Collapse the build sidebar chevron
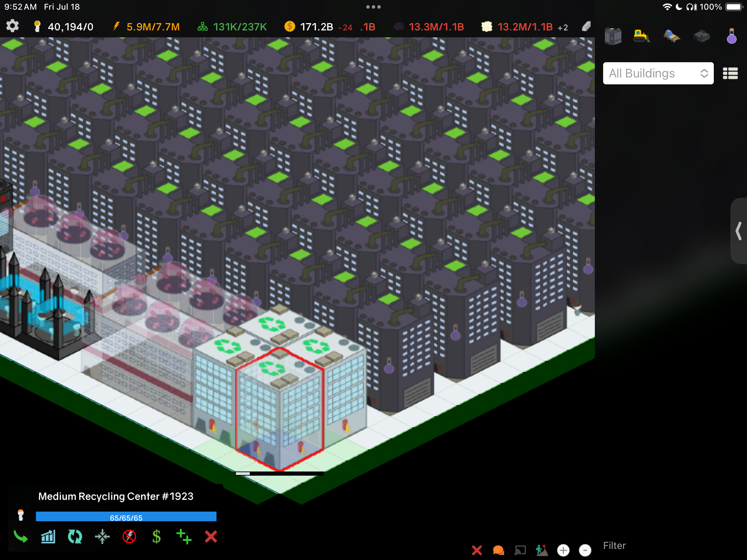The image size is (747, 560). coord(739,231)
